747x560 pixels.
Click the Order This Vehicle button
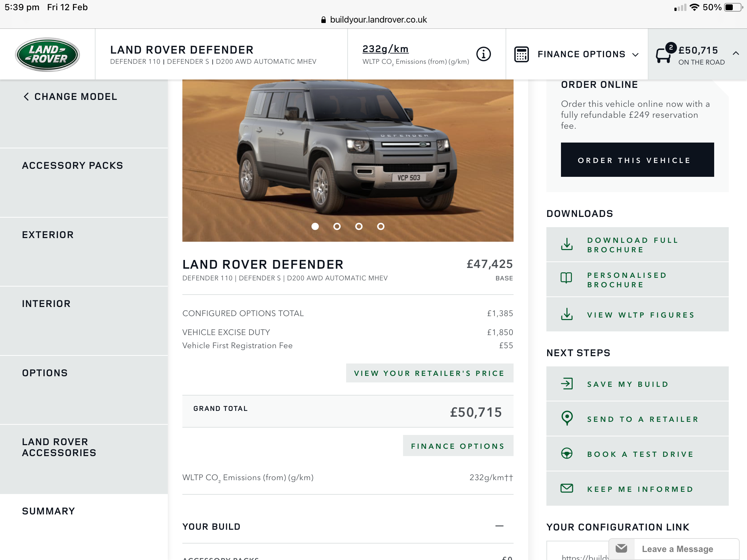[x=637, y=160]
